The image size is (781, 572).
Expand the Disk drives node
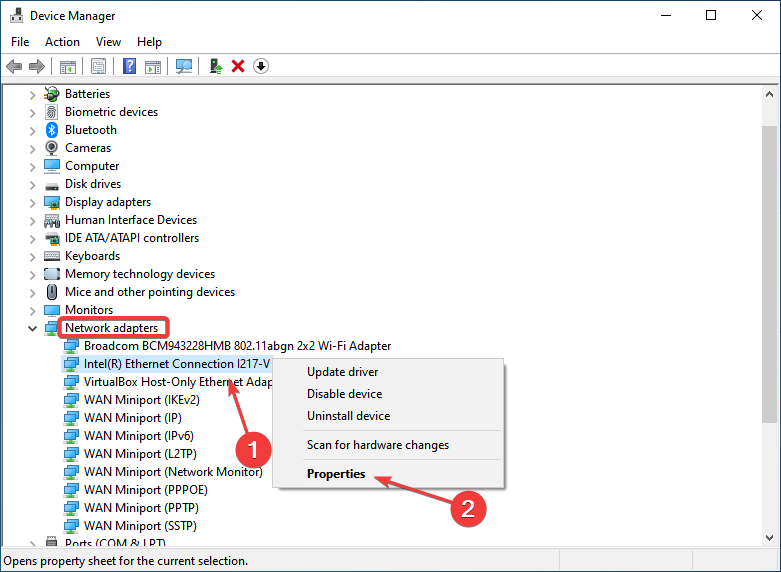[x=32, y=184]
